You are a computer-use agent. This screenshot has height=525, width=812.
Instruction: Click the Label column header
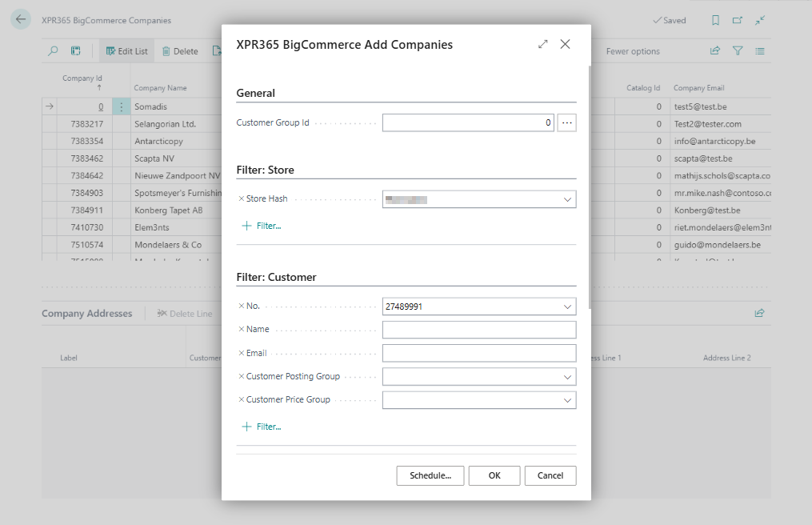[x=68, y=358]
